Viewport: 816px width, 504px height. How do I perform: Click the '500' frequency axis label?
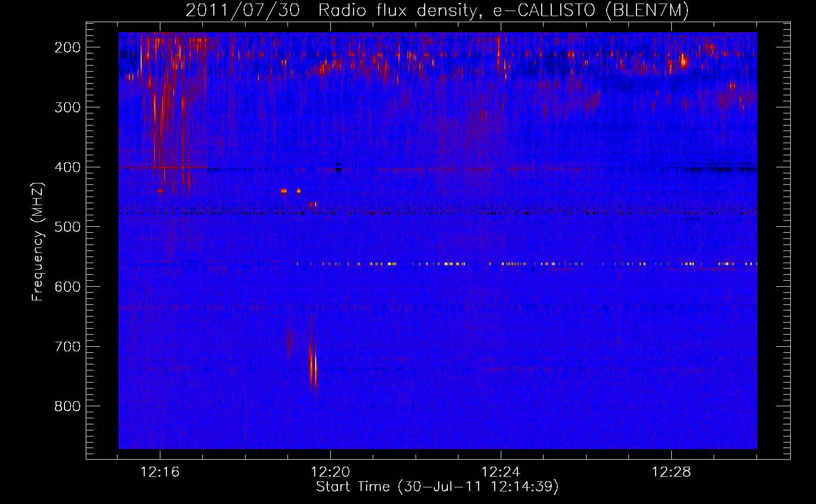point(68,227)
